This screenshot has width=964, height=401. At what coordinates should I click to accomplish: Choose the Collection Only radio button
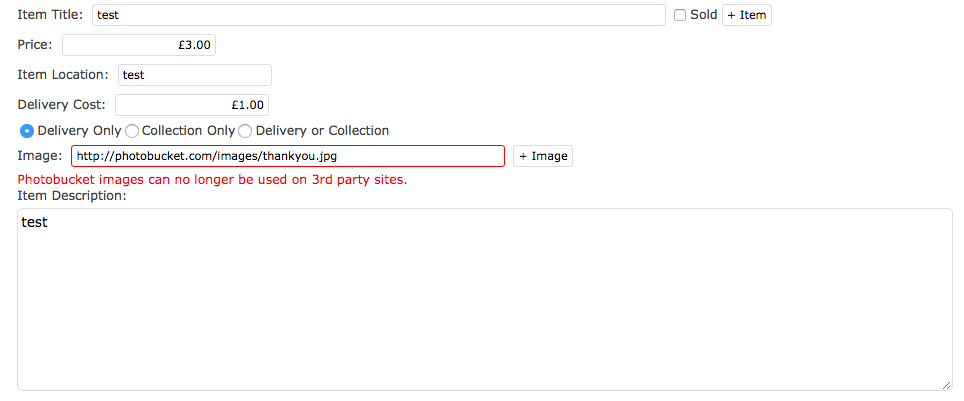(132, 131)
